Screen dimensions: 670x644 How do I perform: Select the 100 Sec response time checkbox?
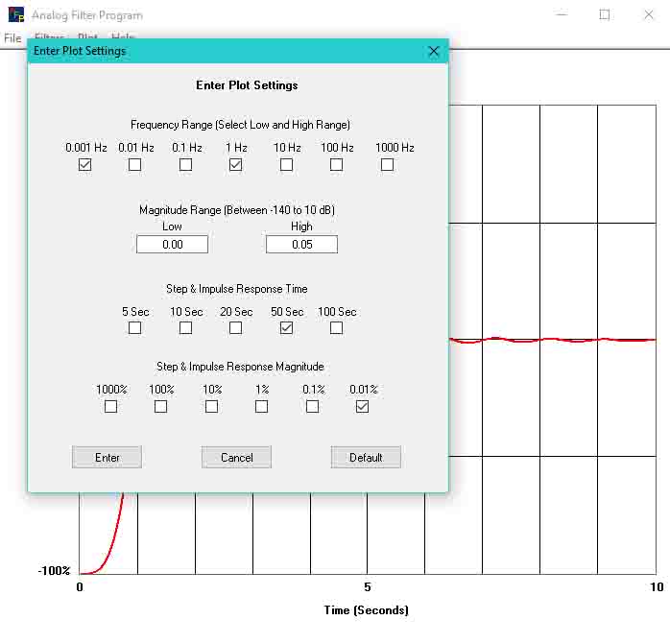[336, 328]
